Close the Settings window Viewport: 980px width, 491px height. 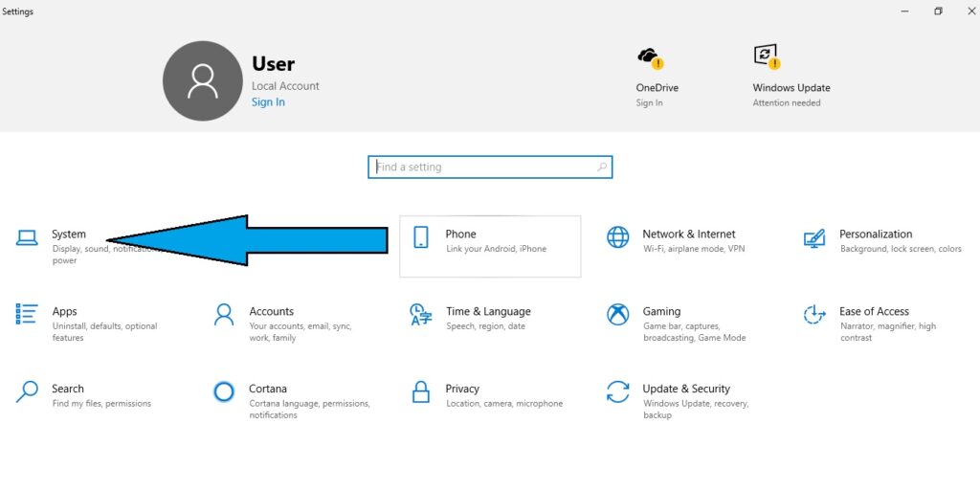[972, 11]
